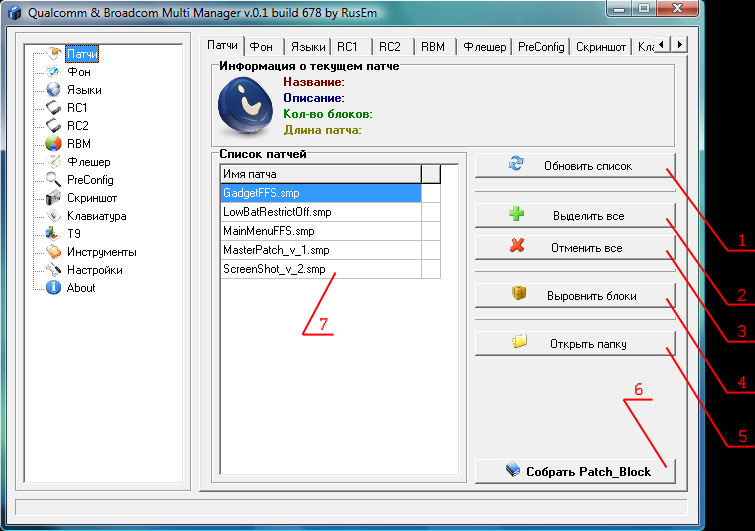Toggle checkbox cell for GadgetFFS.smp row
The image size is (755, 531).
(431, 193)
